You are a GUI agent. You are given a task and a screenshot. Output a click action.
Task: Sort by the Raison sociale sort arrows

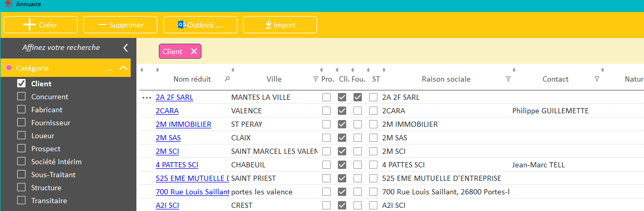click(x=384, y=70)
